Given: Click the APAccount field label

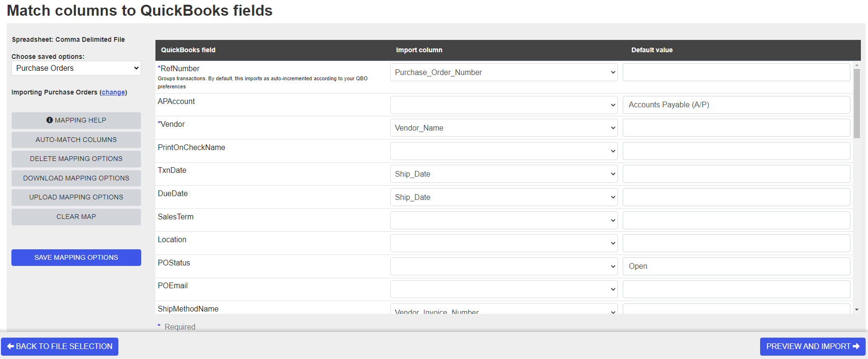Looking at the screenshot, I should (176, 101).
